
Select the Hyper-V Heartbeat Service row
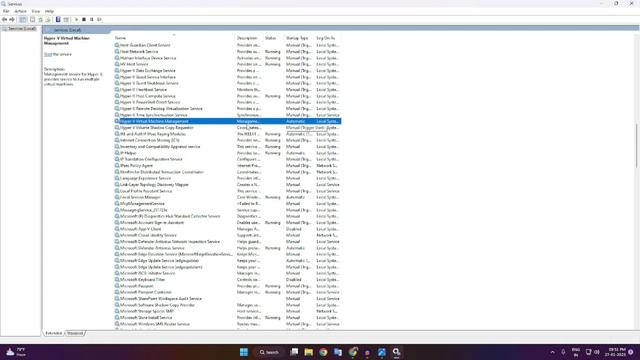(227, 90)
